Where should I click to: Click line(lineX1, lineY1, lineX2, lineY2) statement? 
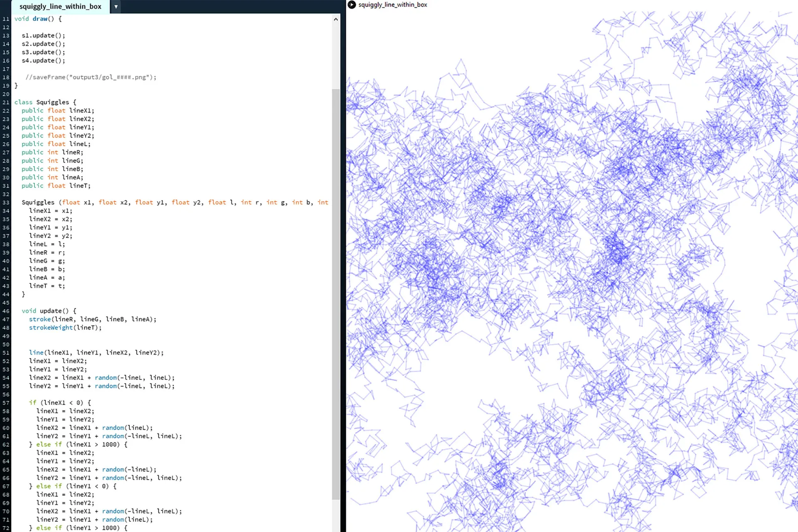point(96,352)
